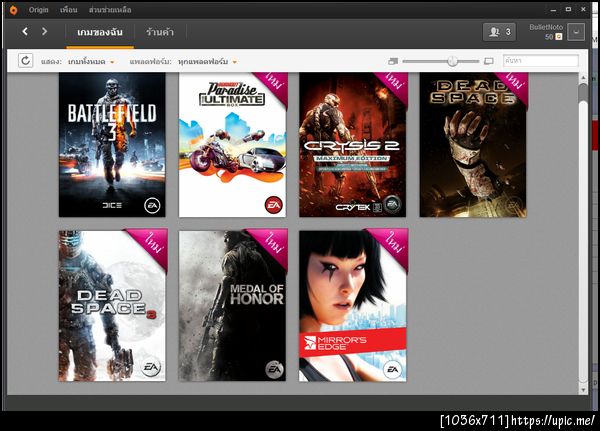
Task: Select the Medal of Honor tile
Action: (232, 306)
